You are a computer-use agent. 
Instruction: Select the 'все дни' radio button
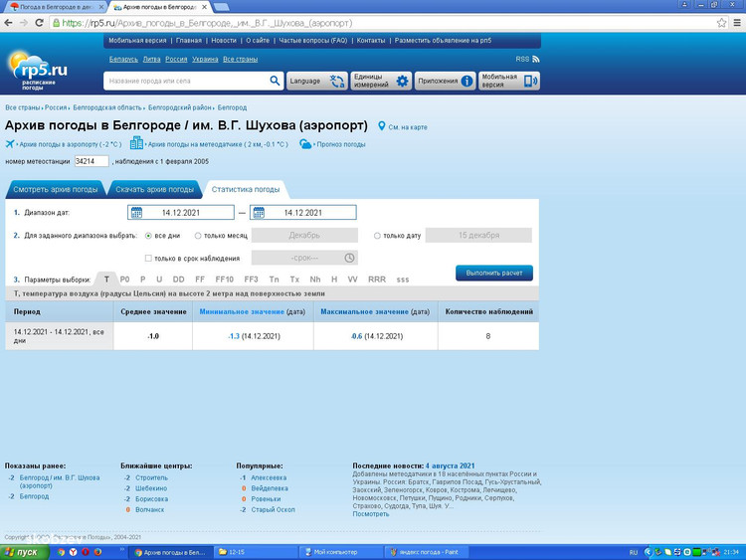149,236
